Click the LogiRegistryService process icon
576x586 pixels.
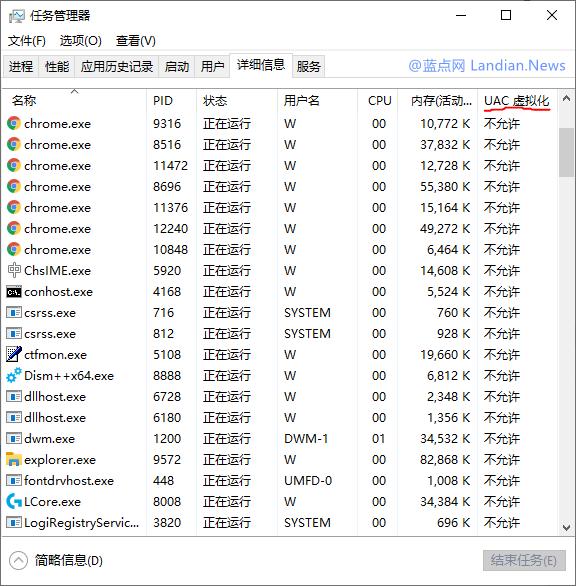(14, 522)
